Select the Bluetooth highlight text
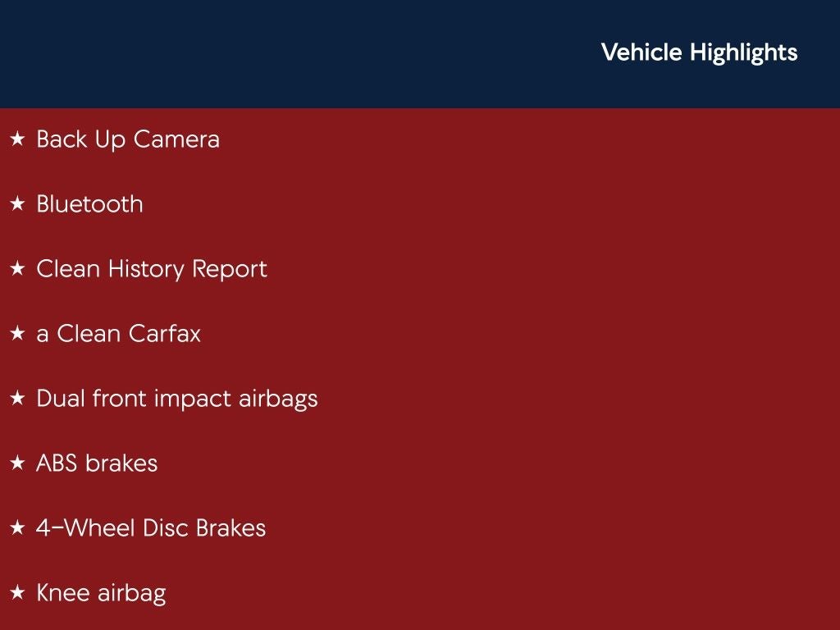The image size is (840, 630). pyautogui.click(x=89, y=204)
